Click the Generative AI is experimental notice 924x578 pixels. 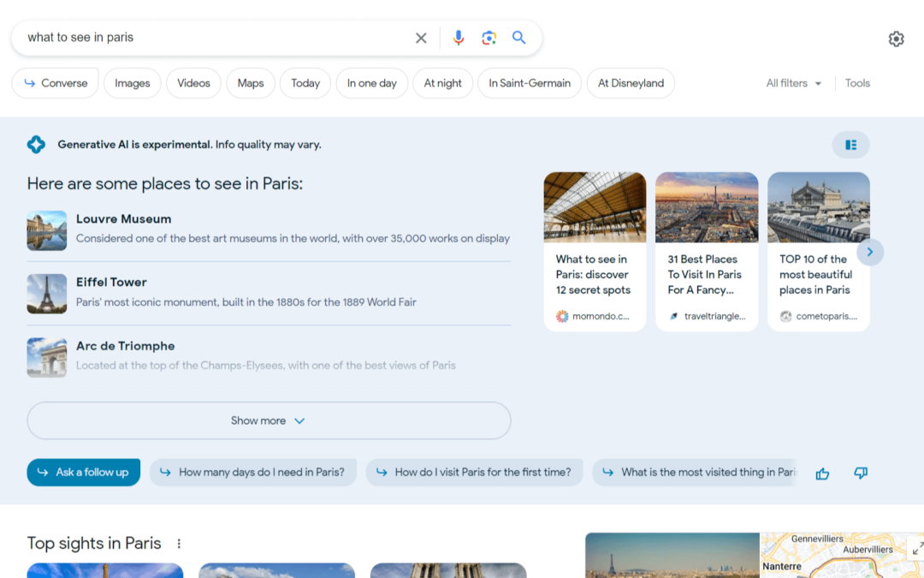click(189, 145)
